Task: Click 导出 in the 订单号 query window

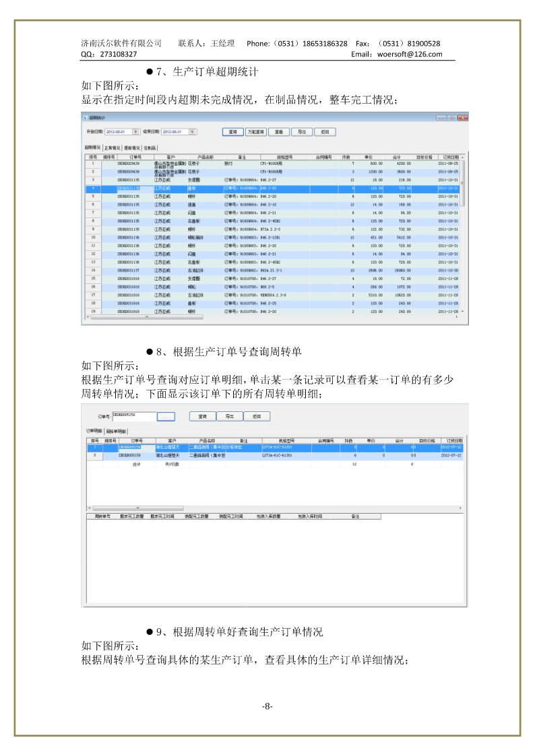Action: click(x=230, y=416)
